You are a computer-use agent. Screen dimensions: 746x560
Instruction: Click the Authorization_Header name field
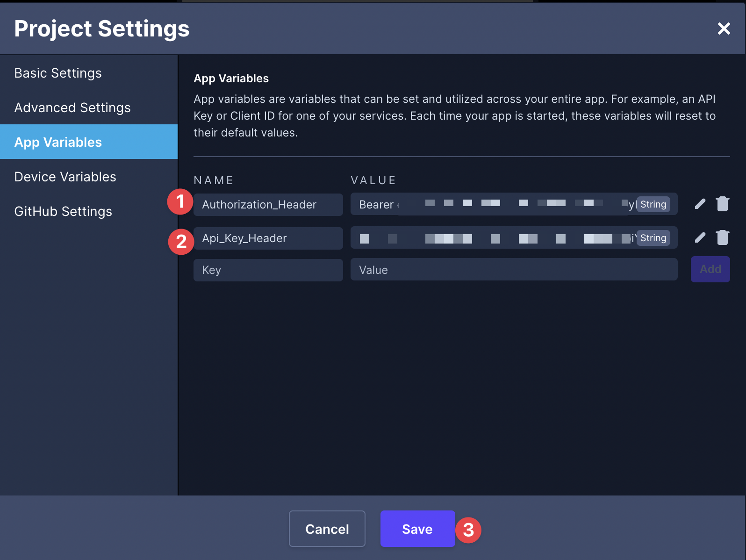click(268, 205)
